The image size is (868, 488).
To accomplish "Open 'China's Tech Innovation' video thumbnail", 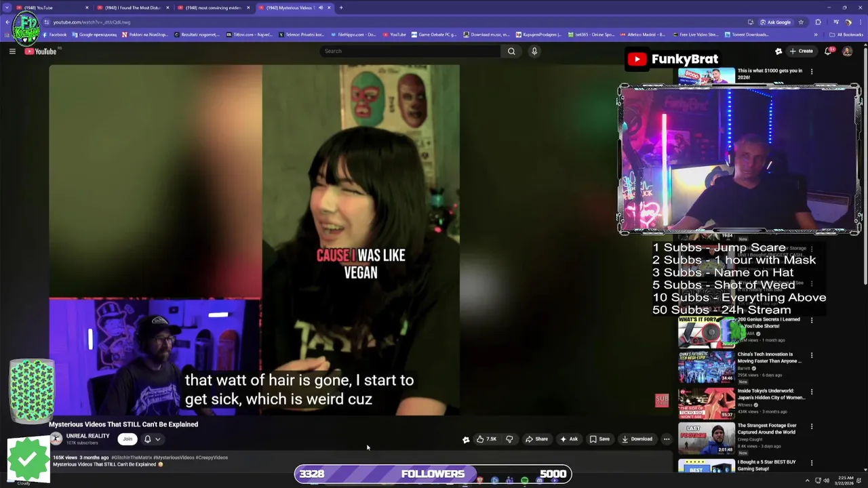I will [706, 367].
